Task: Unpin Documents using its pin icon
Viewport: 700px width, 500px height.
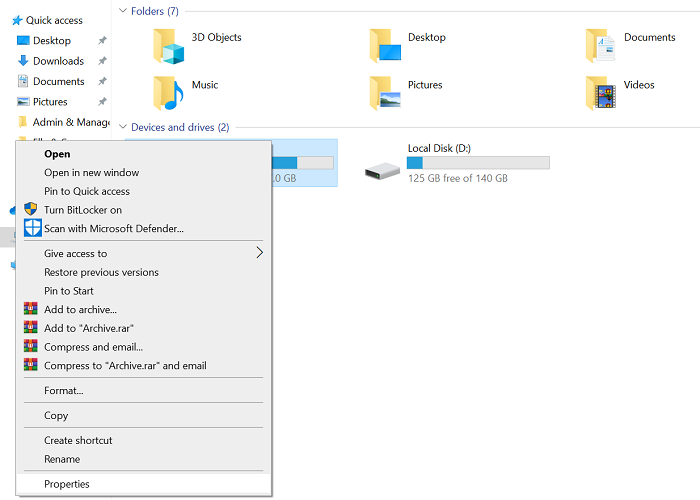Action: [102, 81]
